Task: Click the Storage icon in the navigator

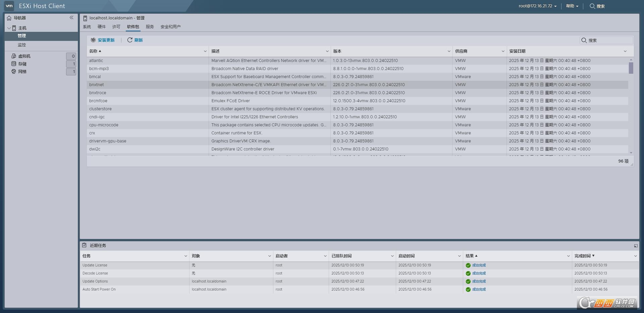Action: (x=14, y=64)
